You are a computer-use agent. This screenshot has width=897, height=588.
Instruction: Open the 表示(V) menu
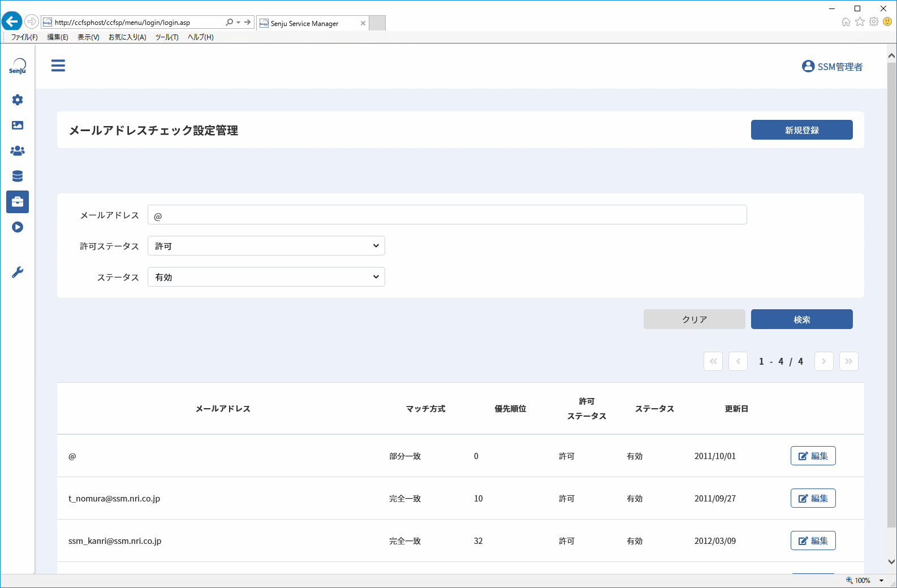point(88,37)
